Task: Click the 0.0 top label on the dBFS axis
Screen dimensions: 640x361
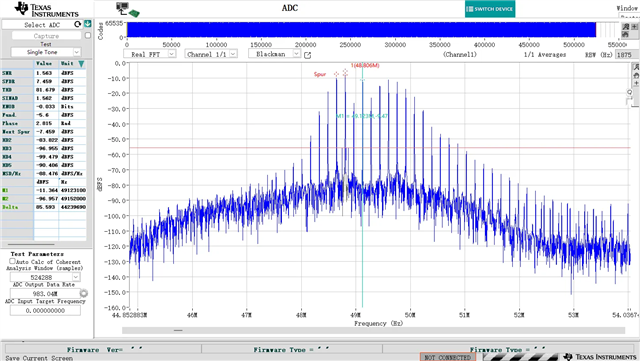Action: click(120, 63)
